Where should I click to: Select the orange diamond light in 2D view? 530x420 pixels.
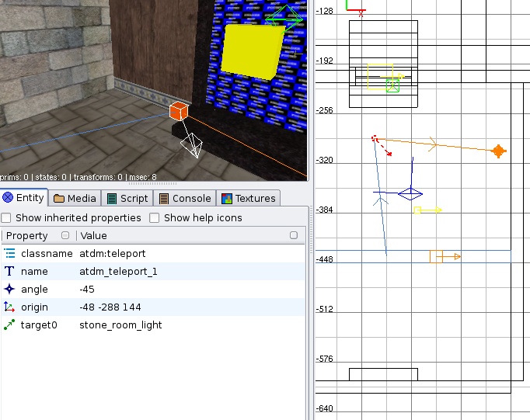coord(499,151)
